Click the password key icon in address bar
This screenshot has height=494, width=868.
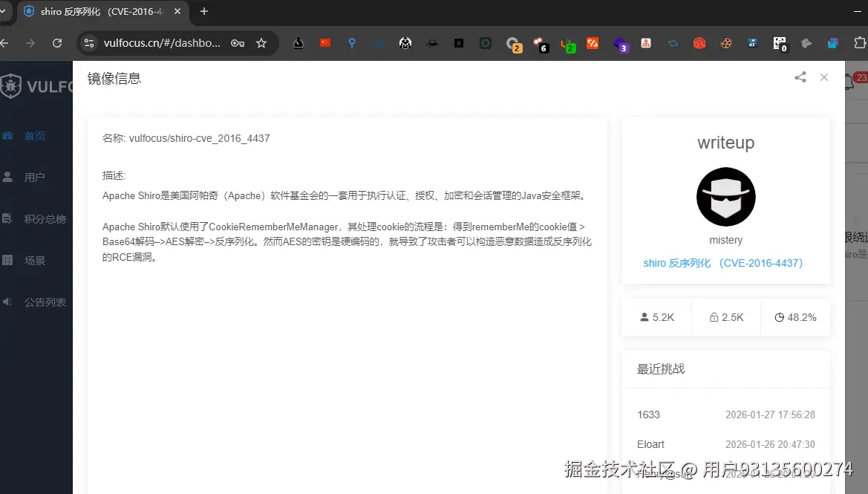coord(238,43)
